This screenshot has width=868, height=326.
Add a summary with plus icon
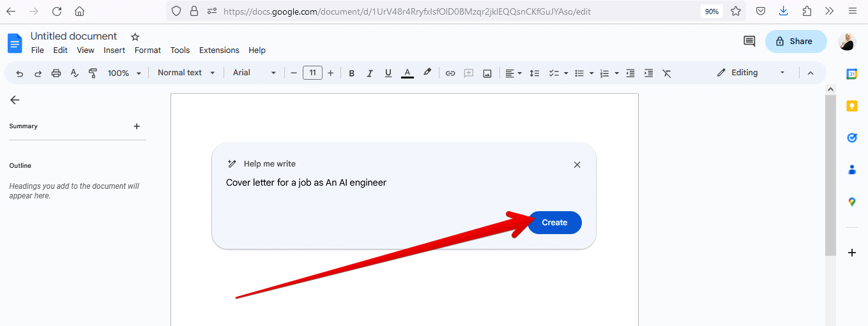pyautogui.click(x=137, y=126)
